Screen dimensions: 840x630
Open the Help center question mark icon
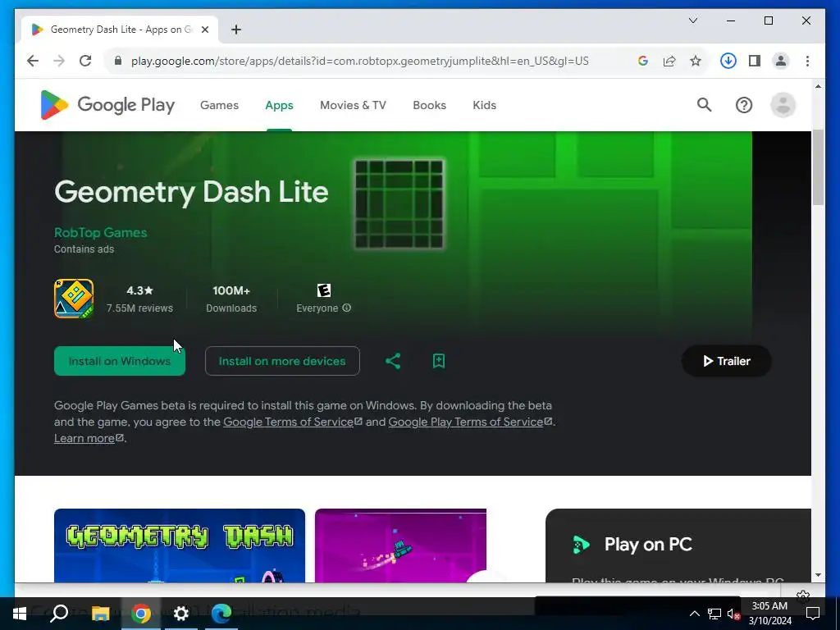(743, 105)
